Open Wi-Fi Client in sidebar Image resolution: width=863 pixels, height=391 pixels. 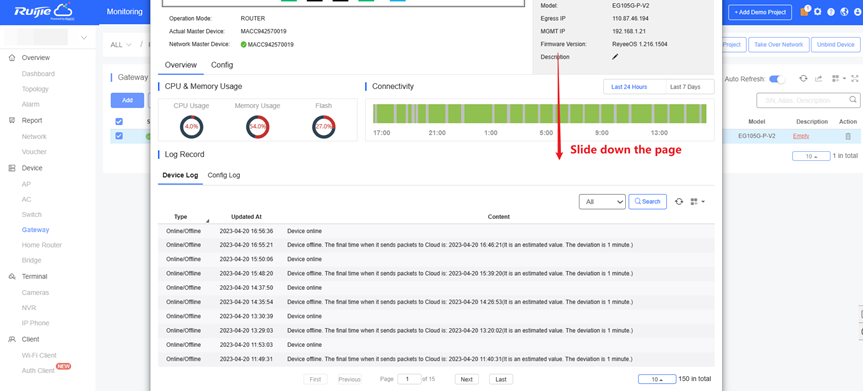pyautogui.click(x=39, y=356)
